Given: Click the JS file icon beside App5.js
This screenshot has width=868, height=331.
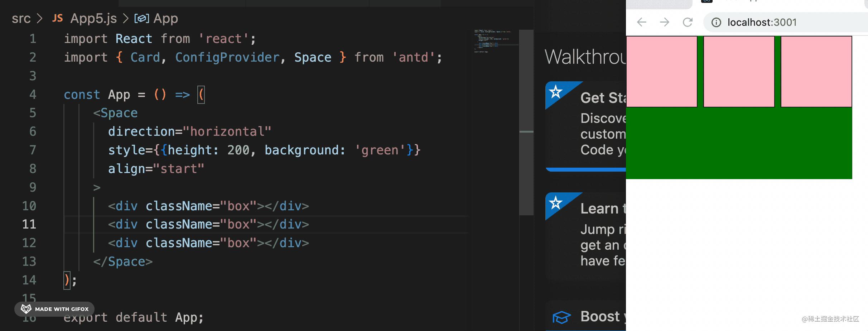Looking at the screenshot, I should point(57,18).
